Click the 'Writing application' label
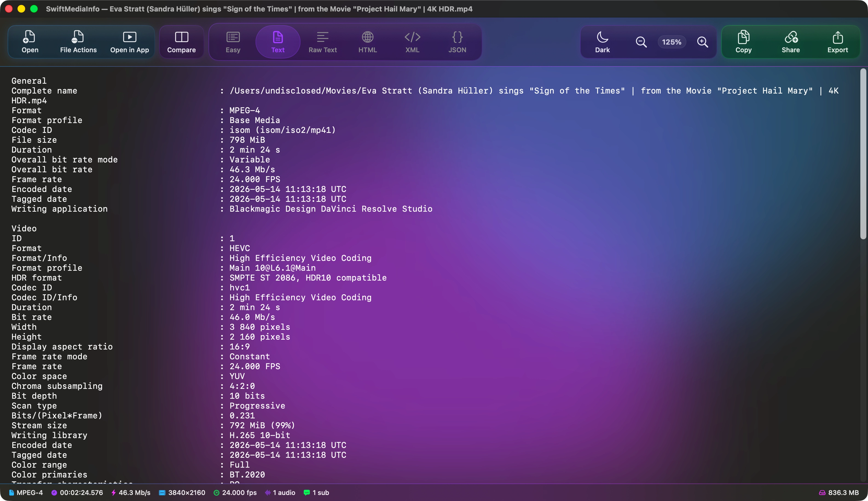Viewport: 868px width, 501px height. pos(60,209)
